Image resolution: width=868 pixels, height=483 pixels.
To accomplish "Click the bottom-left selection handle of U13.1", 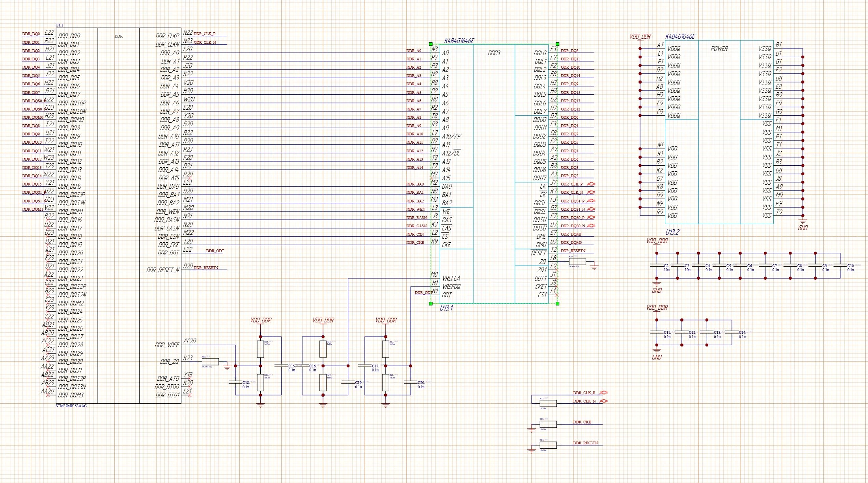I will (431, 303).
